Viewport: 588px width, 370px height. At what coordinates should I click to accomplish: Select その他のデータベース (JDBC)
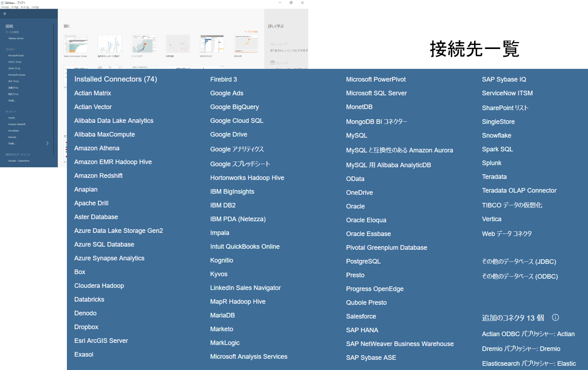click(x=519, y=262)
